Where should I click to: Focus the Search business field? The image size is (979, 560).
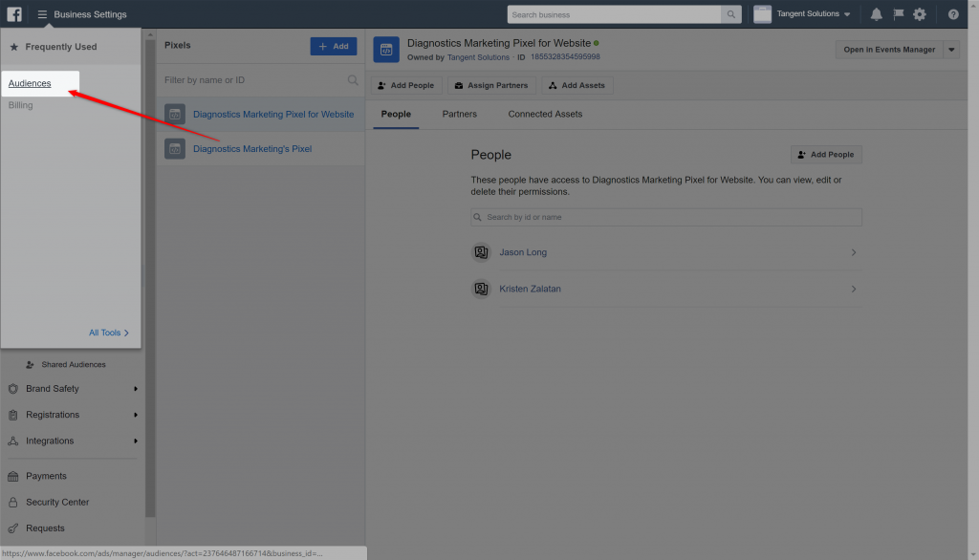tap(615, 14)
